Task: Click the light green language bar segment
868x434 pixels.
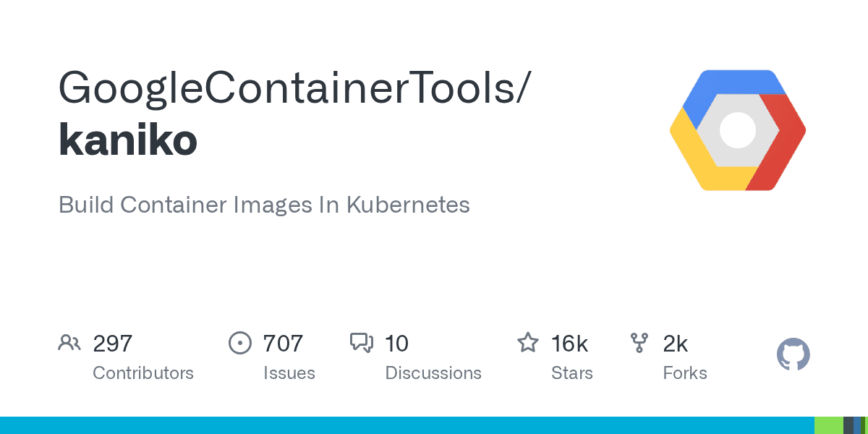Action: pos(828,425)
